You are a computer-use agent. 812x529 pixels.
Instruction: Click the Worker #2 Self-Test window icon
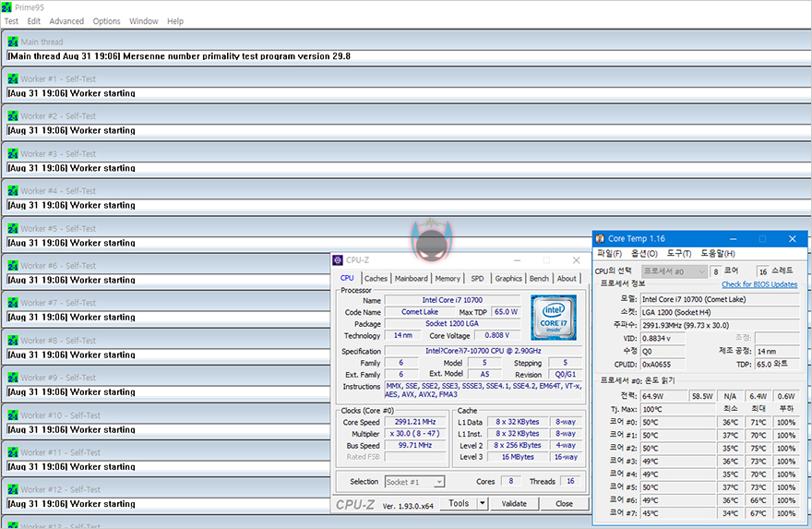tap(13, 116)
